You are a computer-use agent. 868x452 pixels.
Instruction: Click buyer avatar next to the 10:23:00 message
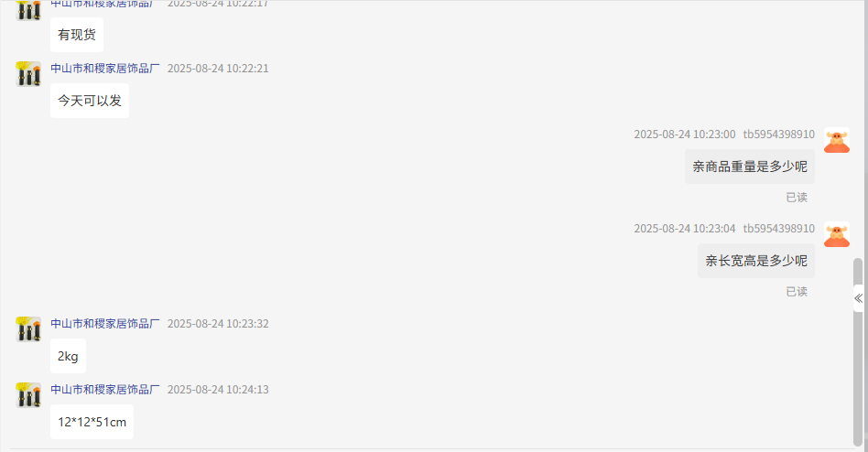coord(837,140)
